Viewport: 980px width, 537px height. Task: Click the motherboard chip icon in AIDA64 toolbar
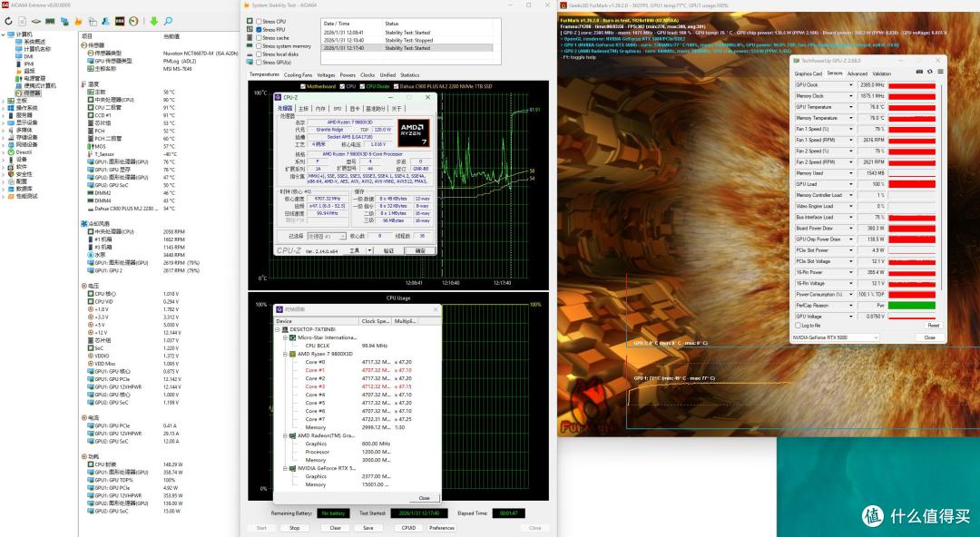(36, 21)
